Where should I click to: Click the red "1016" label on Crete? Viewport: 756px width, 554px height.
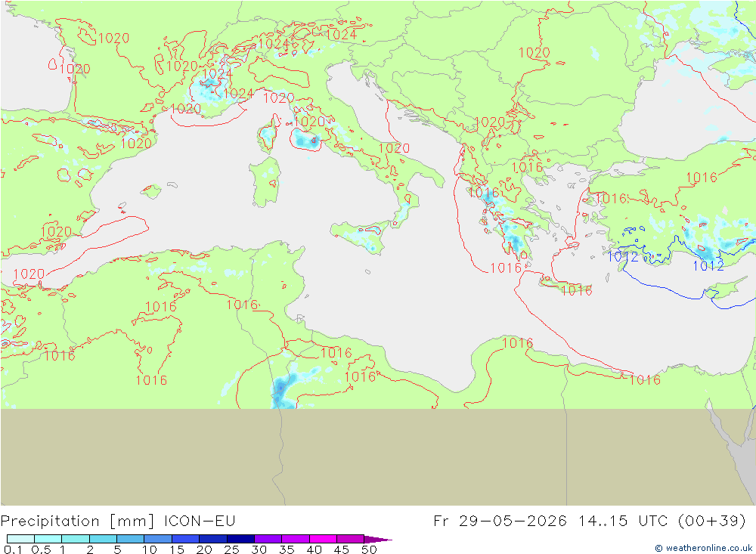pos(576,290)
